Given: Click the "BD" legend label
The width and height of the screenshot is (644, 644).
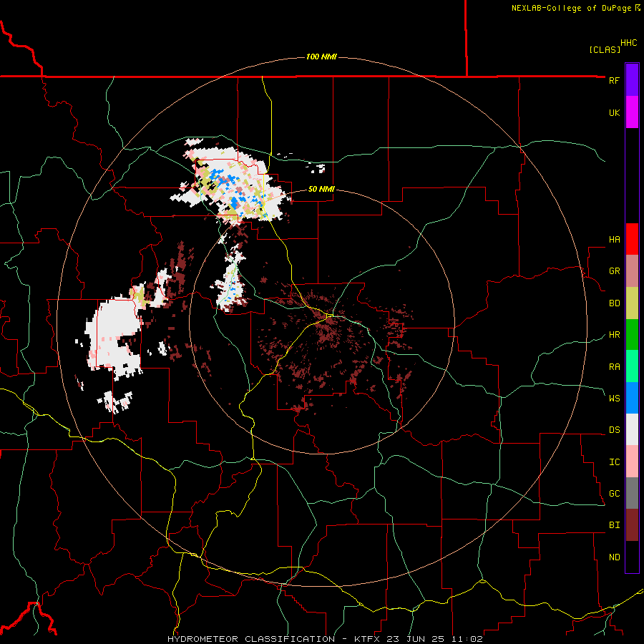Looking at the screenshot, I should point(614,303).
